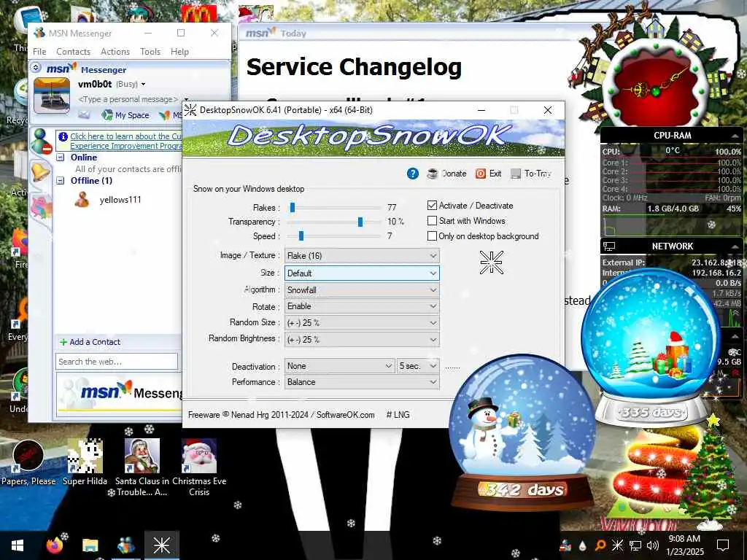
Task: Click the Freeware Nenad Hrg SoftwareOK.com text
Action: click(281, 414)
